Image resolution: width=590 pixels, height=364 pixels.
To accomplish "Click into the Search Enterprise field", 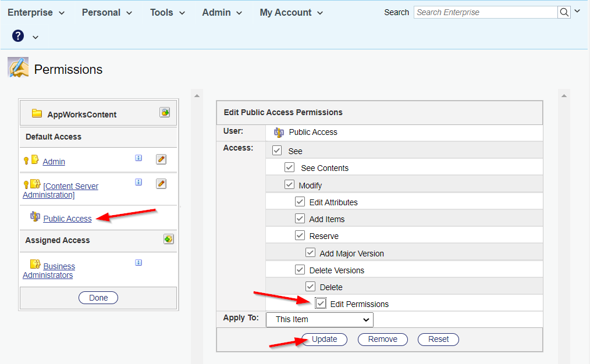I will click(x=485, y=12).
